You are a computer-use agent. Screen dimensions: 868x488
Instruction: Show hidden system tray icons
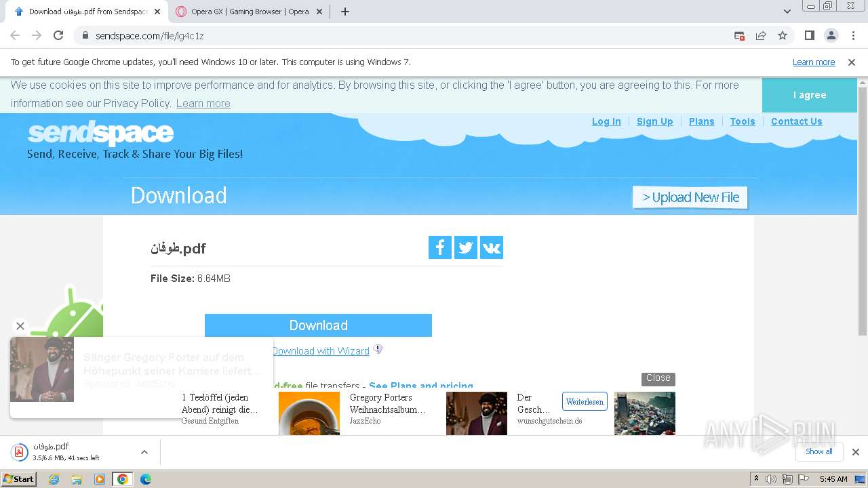pos(757,479)
